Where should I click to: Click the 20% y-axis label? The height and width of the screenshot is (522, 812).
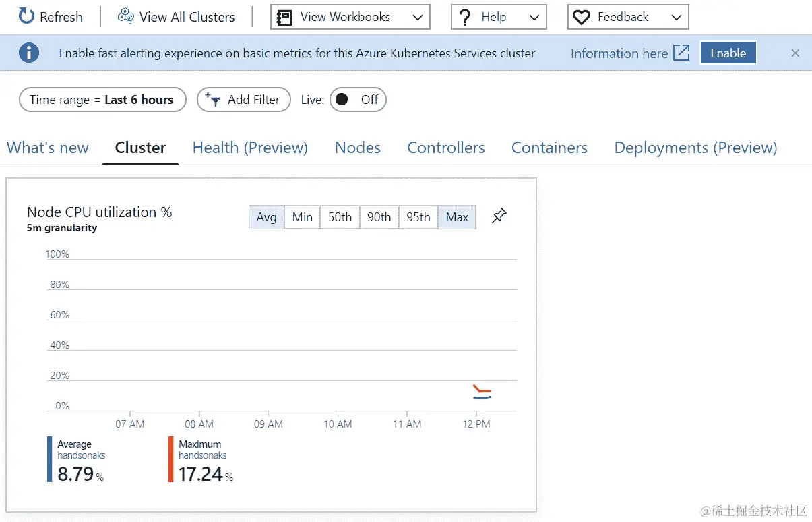tap(59, 376)
